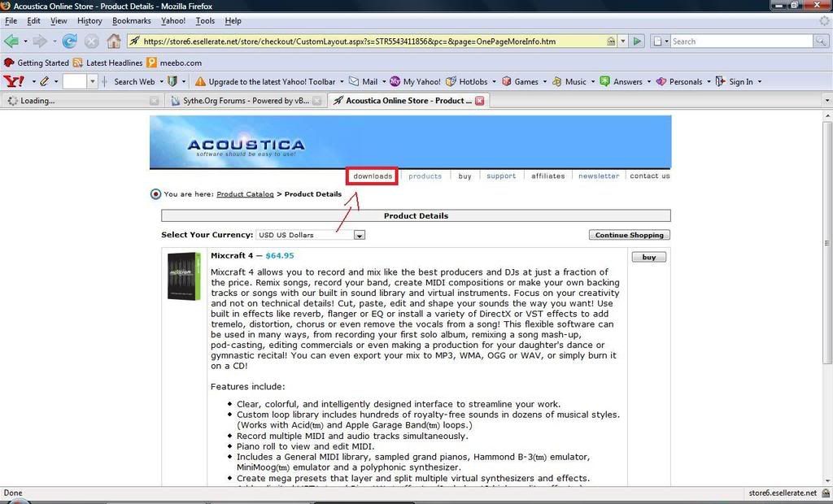Click the Music note icon
This screenshot has width=833, height=504.
[x=556, y=81]
